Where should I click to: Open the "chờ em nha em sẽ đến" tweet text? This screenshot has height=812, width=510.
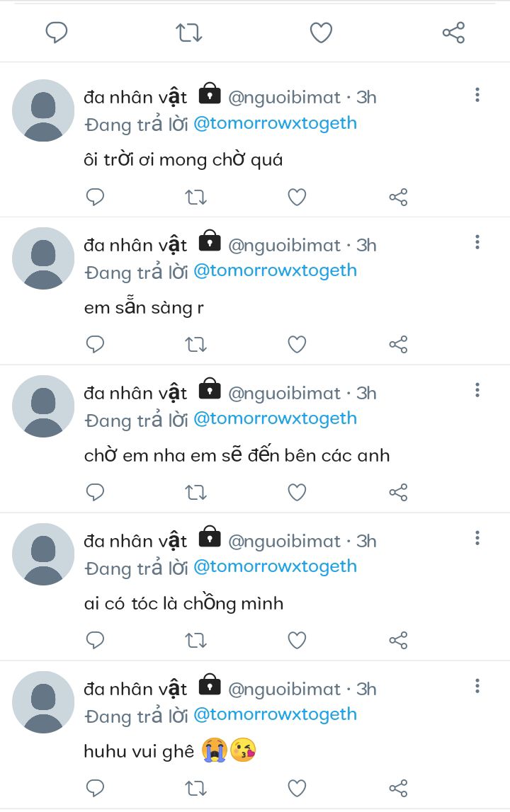237,455
